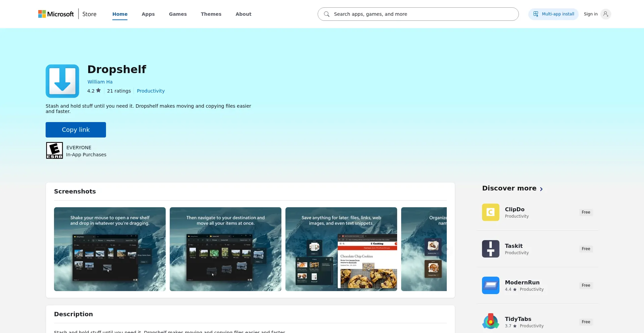The height and width of the screenshot is (333, 644).
Task: Click Sign in text
Action: coord(590,14)
